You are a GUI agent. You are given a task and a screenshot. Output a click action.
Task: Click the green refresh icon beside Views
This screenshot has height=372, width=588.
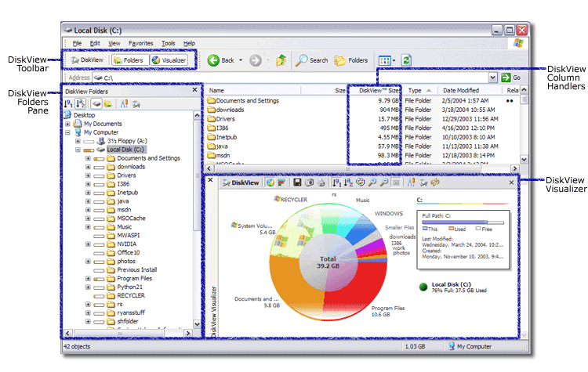coord(406,60)
